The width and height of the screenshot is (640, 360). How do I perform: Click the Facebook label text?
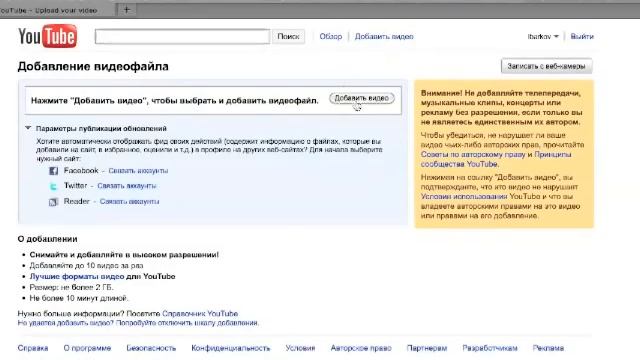coord(81,171)
